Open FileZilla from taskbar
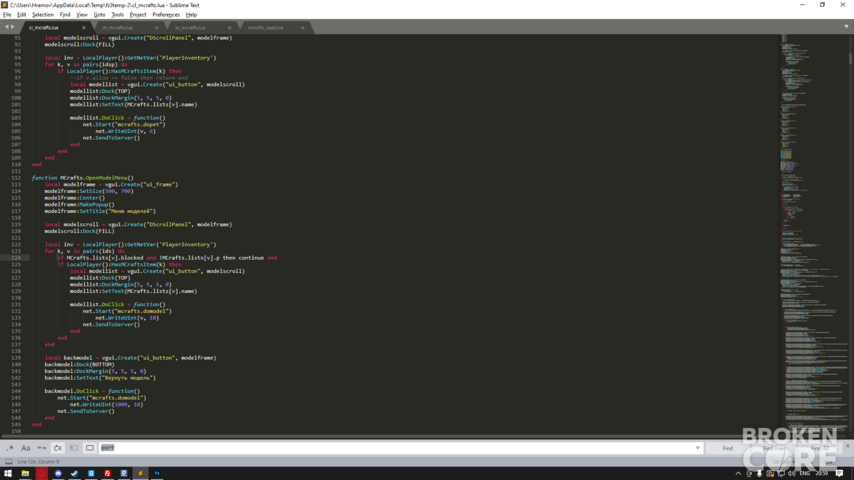The height and width of the screenshot is (480, 854). 107,473
